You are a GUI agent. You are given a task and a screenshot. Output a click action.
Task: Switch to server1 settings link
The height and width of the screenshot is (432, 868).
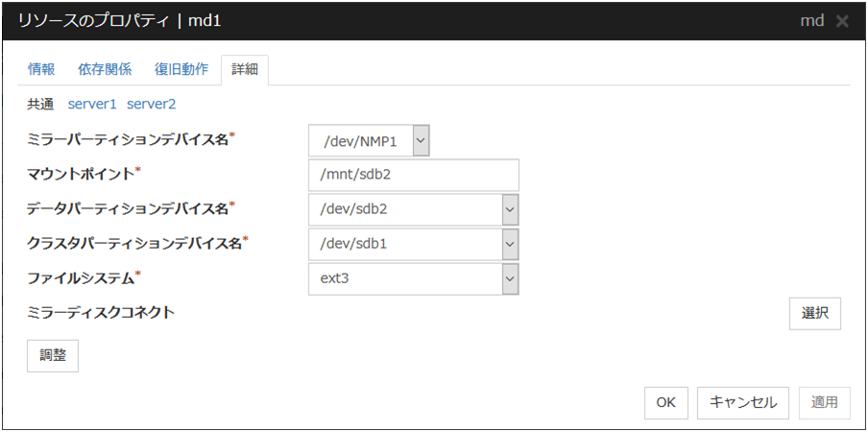[x=91, y=104]
